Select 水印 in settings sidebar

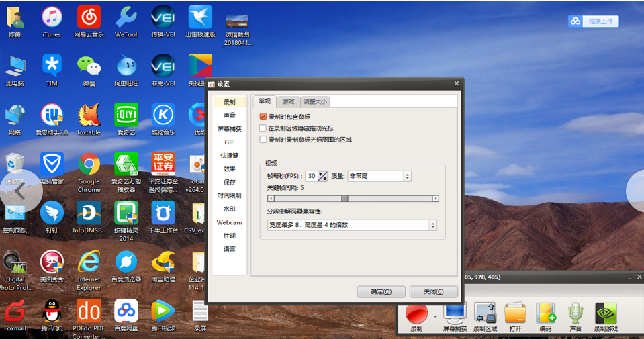[x=229, y=209]
